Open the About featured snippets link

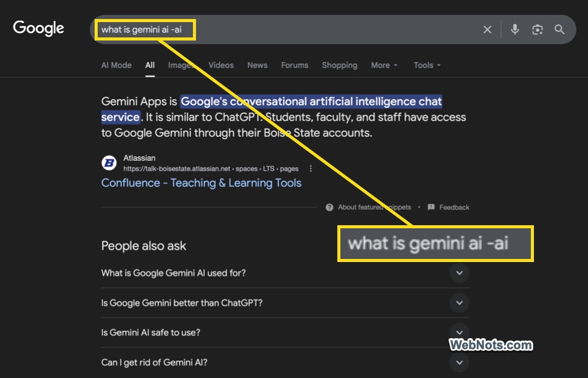click(374, 207)
